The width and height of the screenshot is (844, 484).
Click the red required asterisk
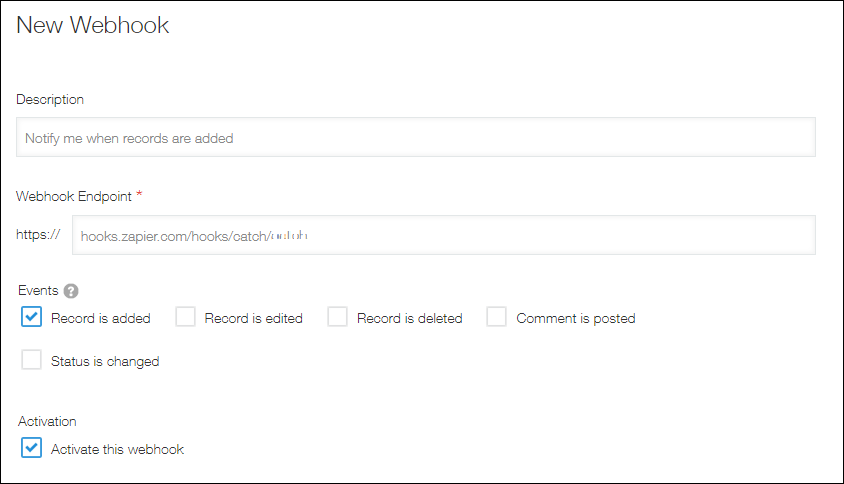point(139,196)
